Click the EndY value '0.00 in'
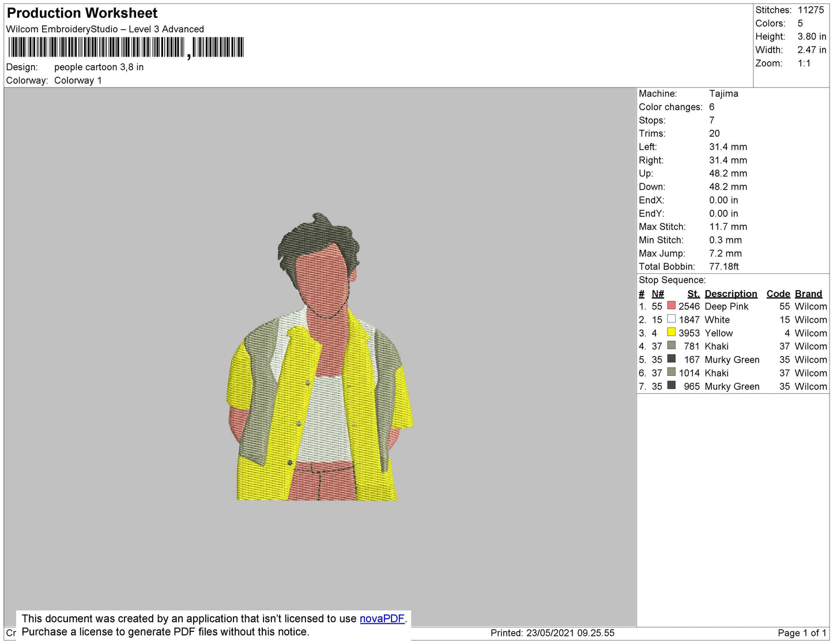833x644 pixels. point(723,213)
